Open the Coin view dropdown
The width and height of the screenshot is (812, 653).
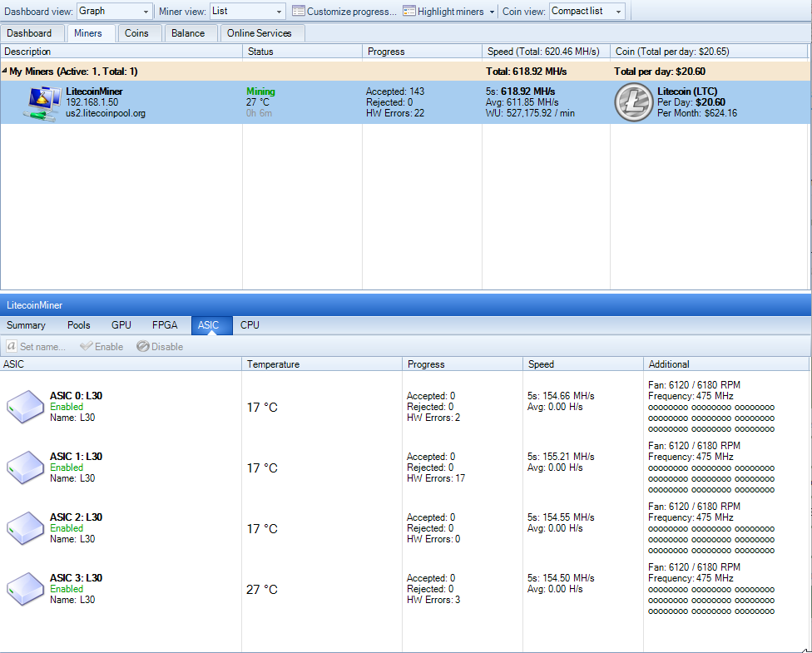pyautogui.click(x=587, y=11)
